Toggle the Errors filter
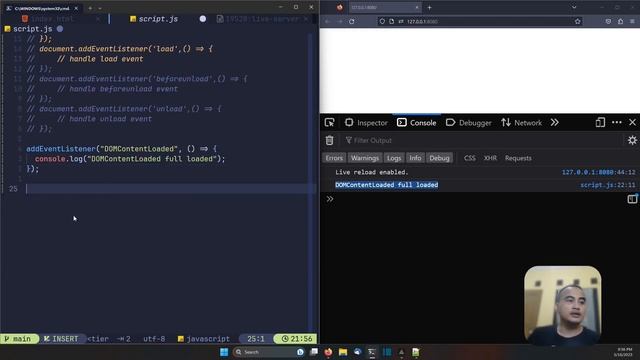640x360 pixels. 334,158
